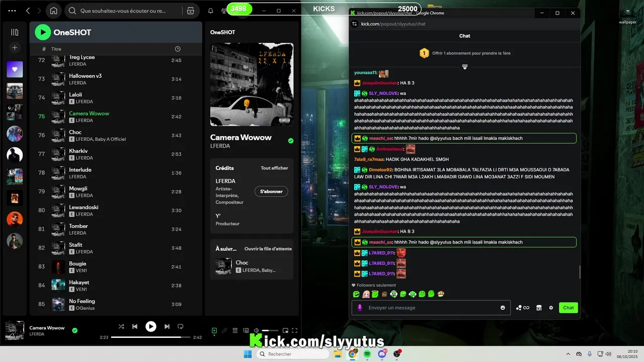The height and width of the screenshot is (362, 644).
Task: Click Tout afficher in Crédits
Action: coord(274,168)
